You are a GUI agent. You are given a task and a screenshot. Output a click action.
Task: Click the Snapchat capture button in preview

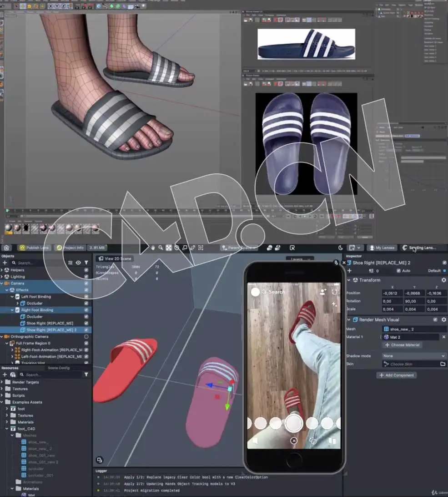(x=294, y=423)
